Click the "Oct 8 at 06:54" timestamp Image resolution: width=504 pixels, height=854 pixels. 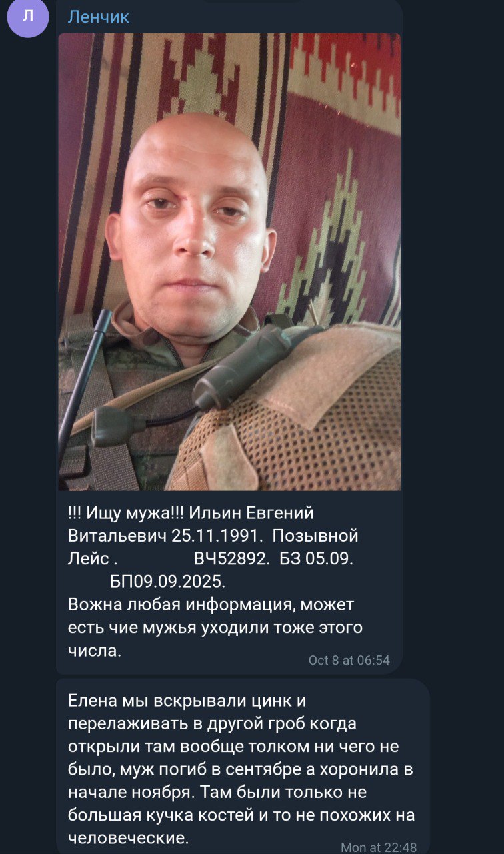[x=349, y=660]
